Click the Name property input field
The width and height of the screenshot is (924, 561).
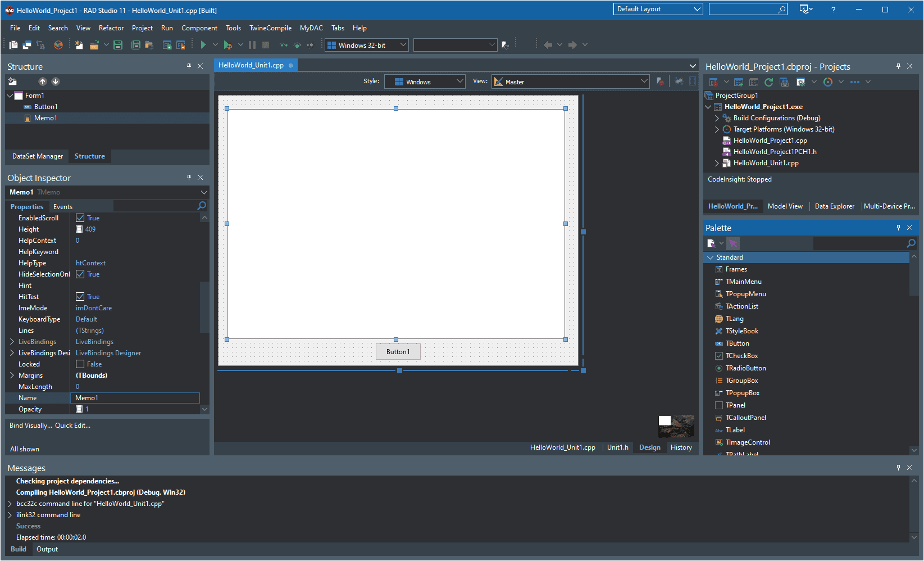[136, 398]
